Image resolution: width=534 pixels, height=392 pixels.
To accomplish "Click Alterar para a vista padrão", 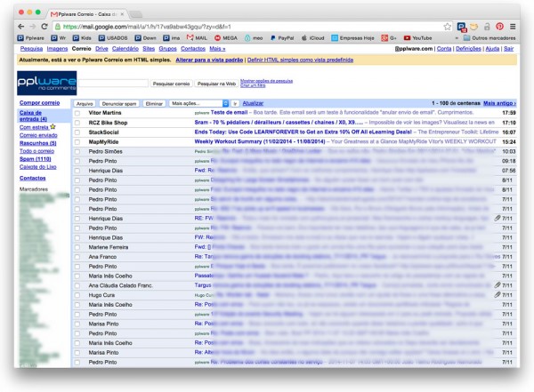I will tap(209, 60).
